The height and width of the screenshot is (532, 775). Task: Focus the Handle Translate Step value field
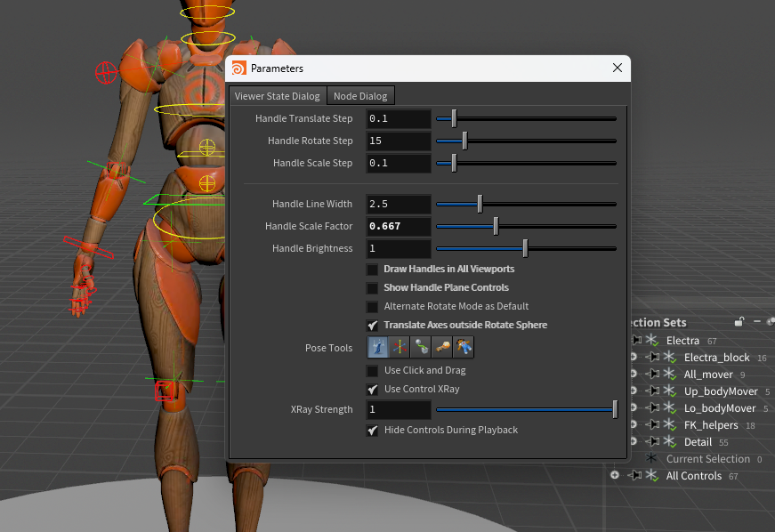point(399,118)
